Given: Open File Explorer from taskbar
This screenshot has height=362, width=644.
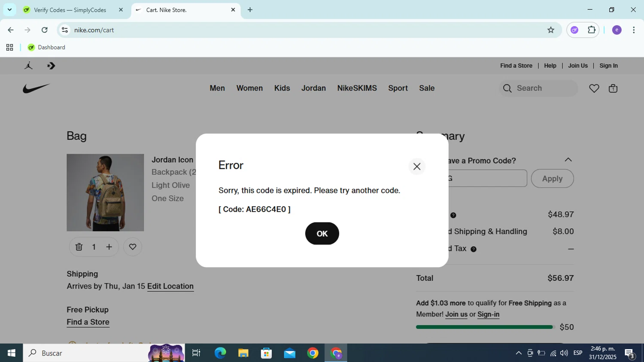Looking at the screenshot, I should pyautogui.click(x=243, y=353).
